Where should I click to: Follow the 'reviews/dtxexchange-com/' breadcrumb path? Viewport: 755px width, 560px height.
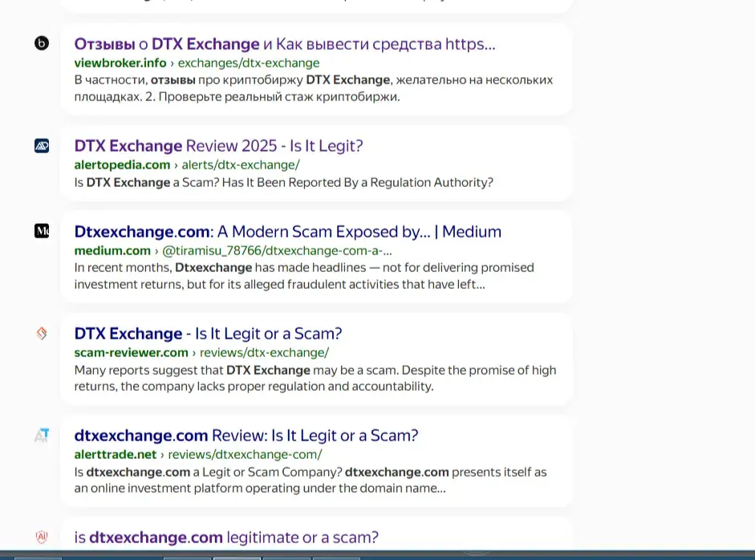click(x=245, y=455)
